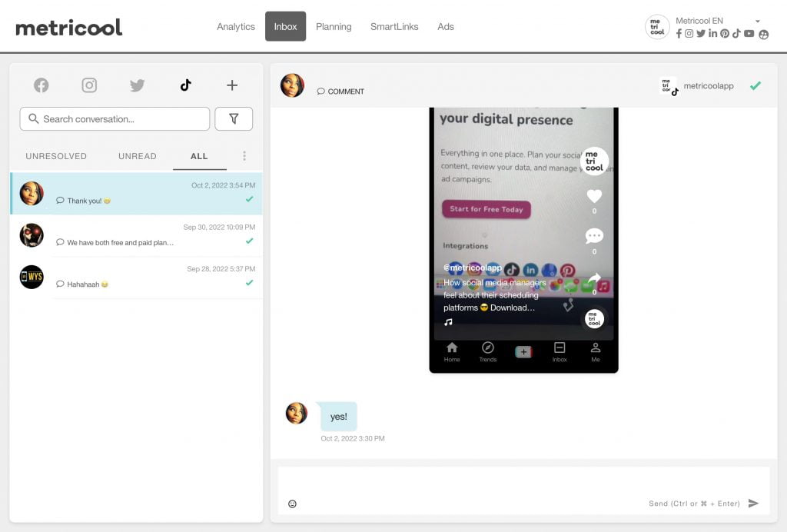Click into the reply message field
Screen dimensions: 787x532
pos(523,490)
